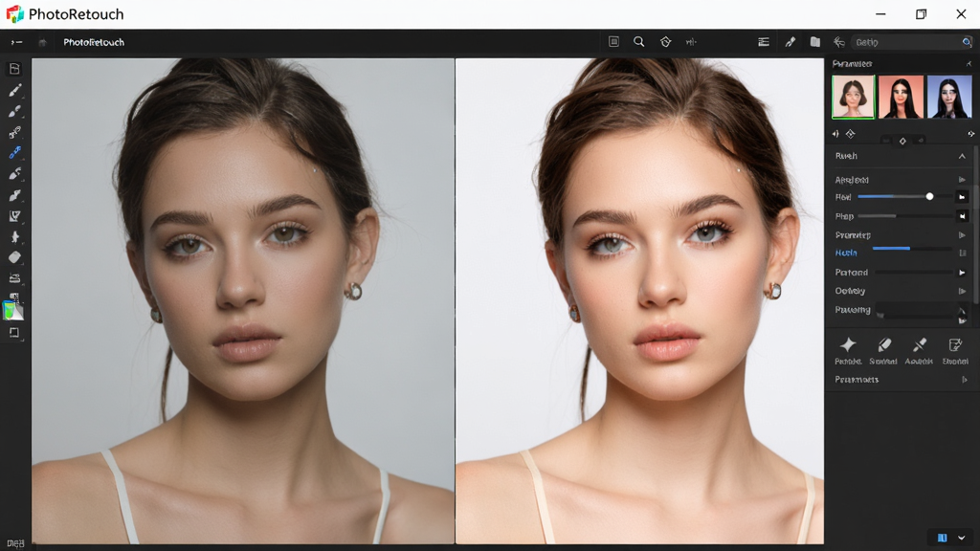The image size is (980, 551).
Task: Click the Ssmad eraser button
Action: coord(883,350)
